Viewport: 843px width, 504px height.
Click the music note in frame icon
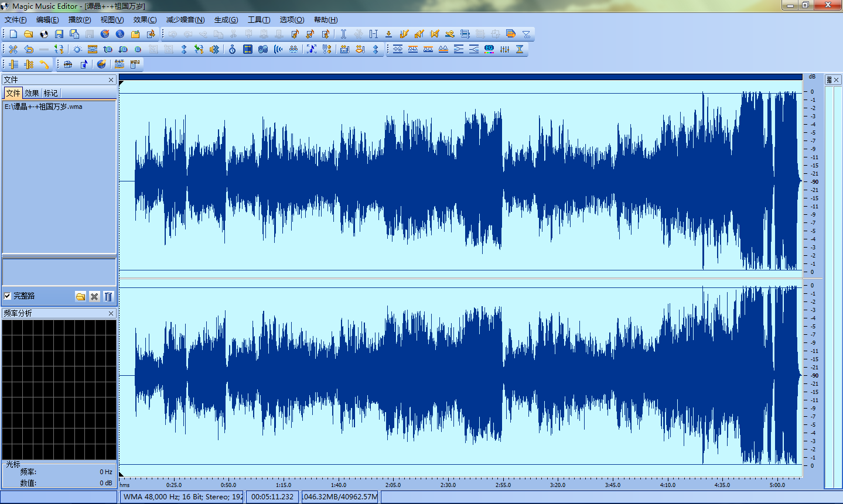click(312, 49)
